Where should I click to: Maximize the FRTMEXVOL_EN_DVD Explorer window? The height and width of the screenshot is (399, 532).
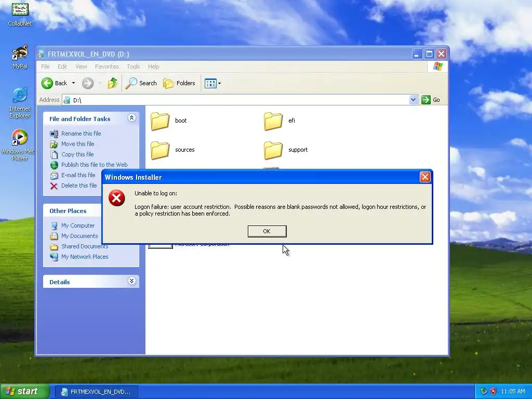[x=429, y=54]
